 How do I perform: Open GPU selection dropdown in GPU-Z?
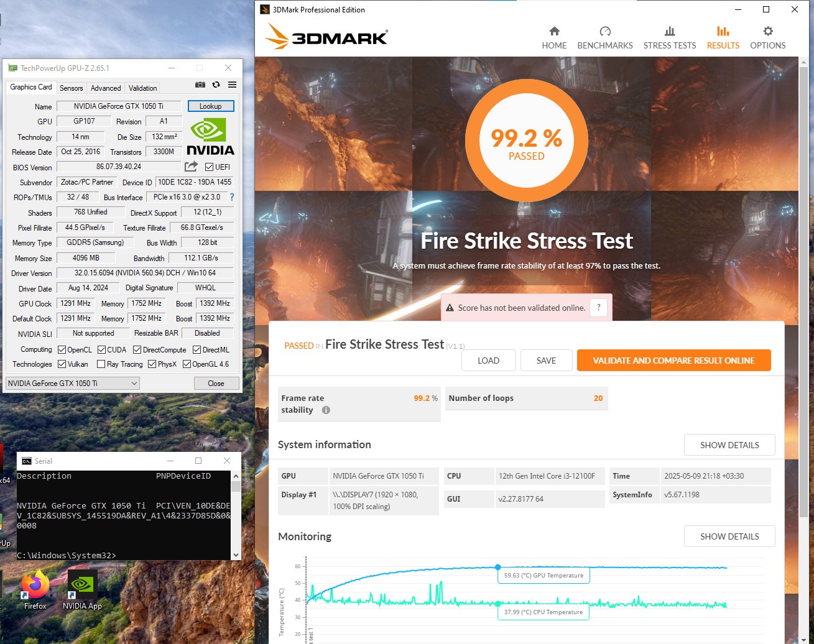72,384
